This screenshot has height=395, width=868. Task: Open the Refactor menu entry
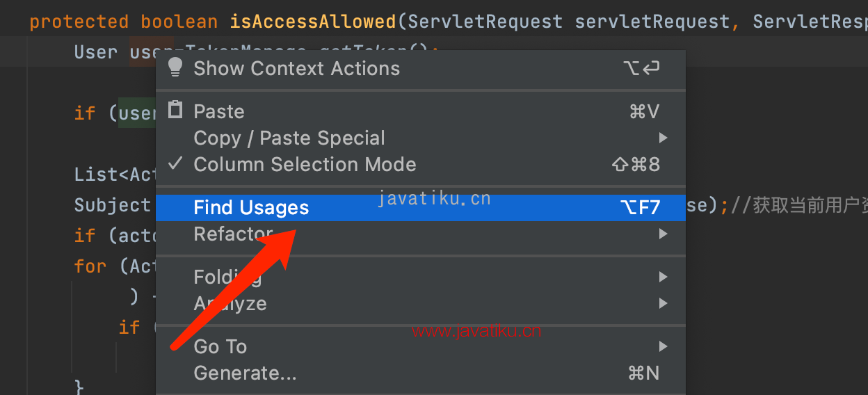coord(421,234)
